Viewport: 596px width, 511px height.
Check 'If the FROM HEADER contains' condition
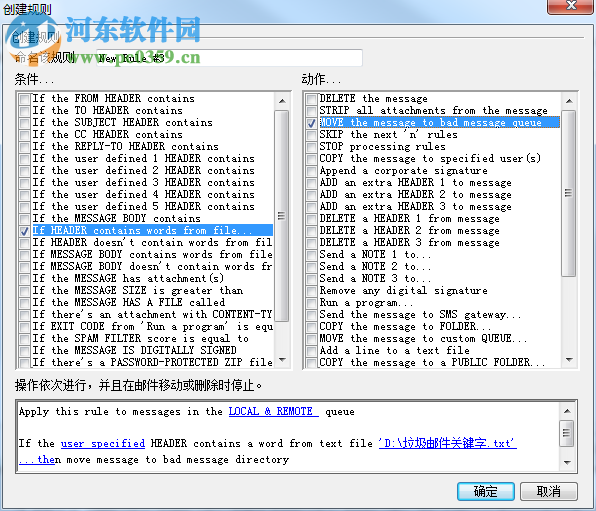click(24, 99)
